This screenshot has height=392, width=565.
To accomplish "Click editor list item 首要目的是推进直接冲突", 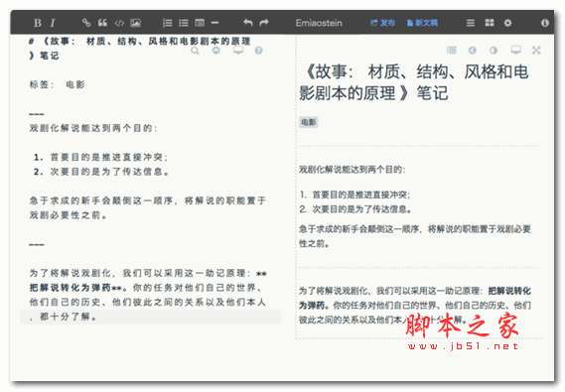I will (108, 158).
